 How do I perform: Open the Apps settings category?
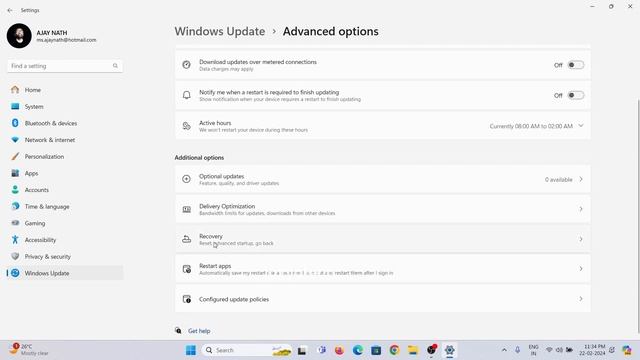65,173
